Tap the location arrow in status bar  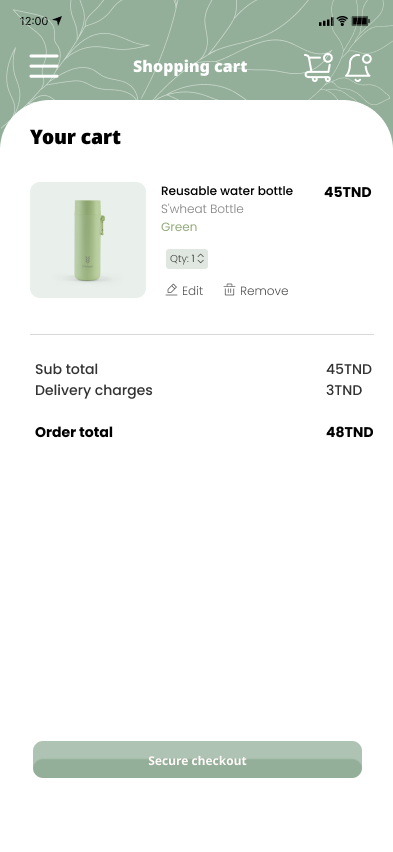(58, 21)
